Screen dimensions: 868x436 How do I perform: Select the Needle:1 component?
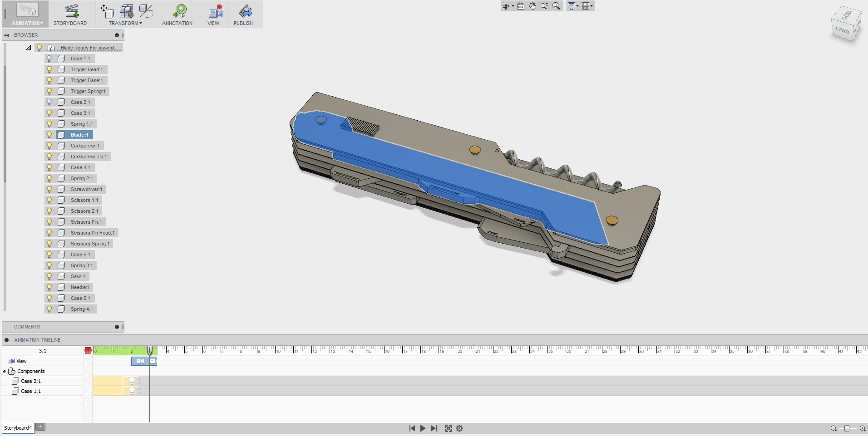80,287
